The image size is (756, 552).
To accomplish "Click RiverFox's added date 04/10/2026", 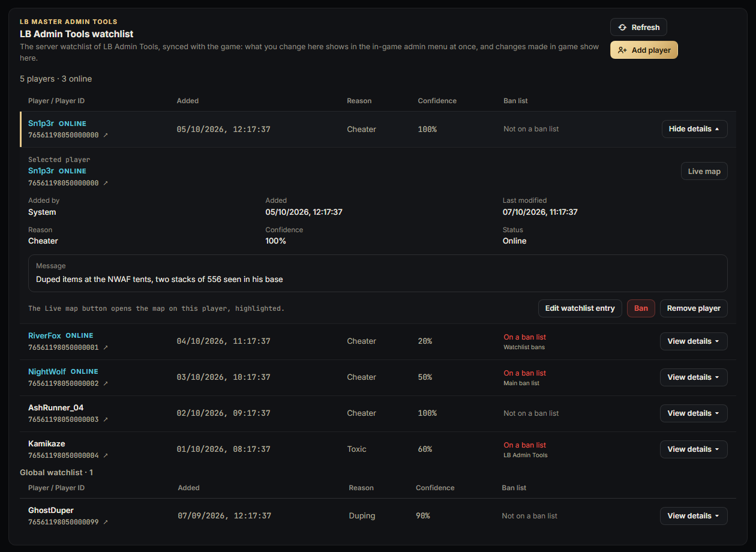I will click(x=224, y=341).
